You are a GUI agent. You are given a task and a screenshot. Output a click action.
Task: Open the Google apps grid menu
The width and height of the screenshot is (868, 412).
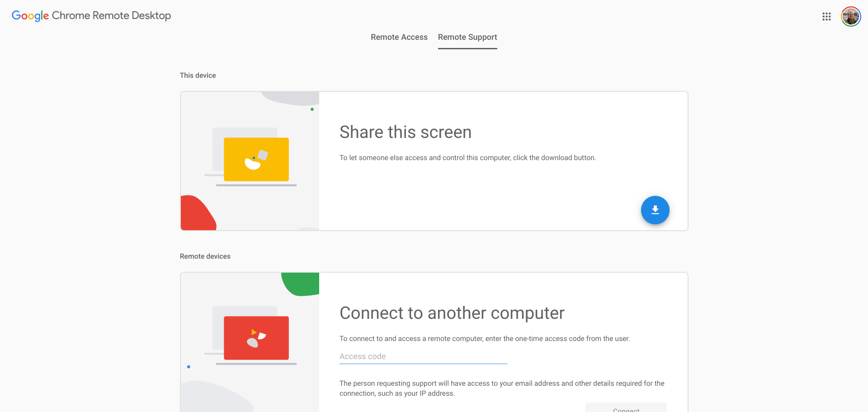pos(826,16)
